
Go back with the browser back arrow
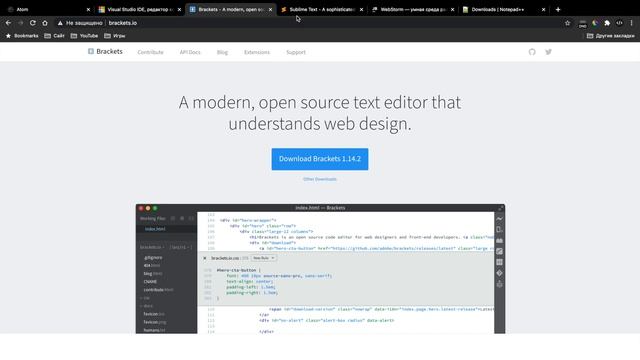[x=8, y=23]
